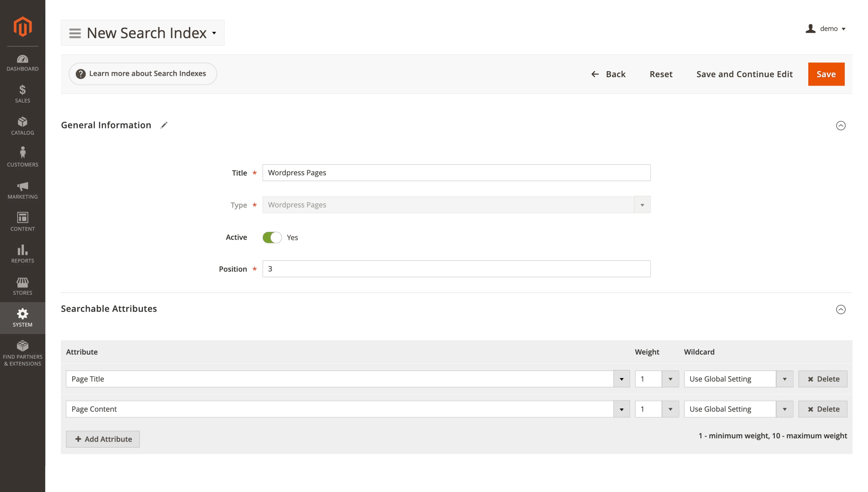This screenshot has width=868, height=492.
Task: Click the Magento logo
Action: [22, 26]
